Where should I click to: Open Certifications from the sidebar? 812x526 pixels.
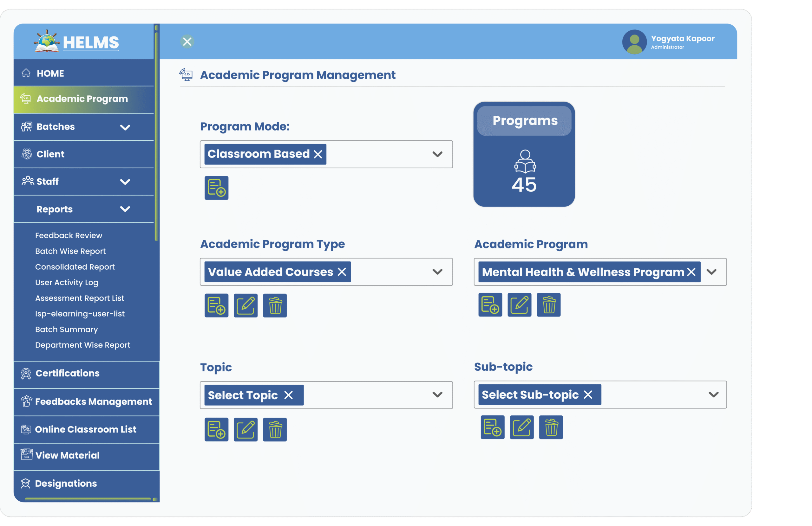[x=67, y=373]
